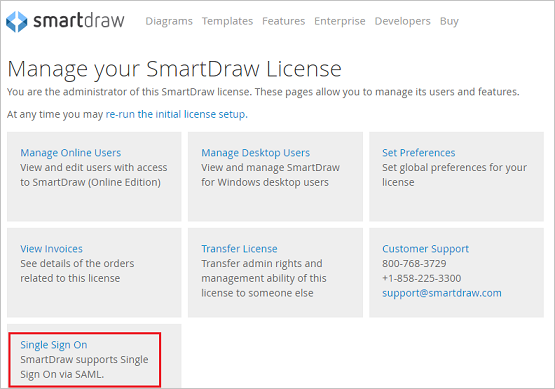Click text 'SmartDraw supports Single Sign On via SAML.'
Image resolution: width=555 pixels, height=389 pixels.
click(x=84, y=367)
